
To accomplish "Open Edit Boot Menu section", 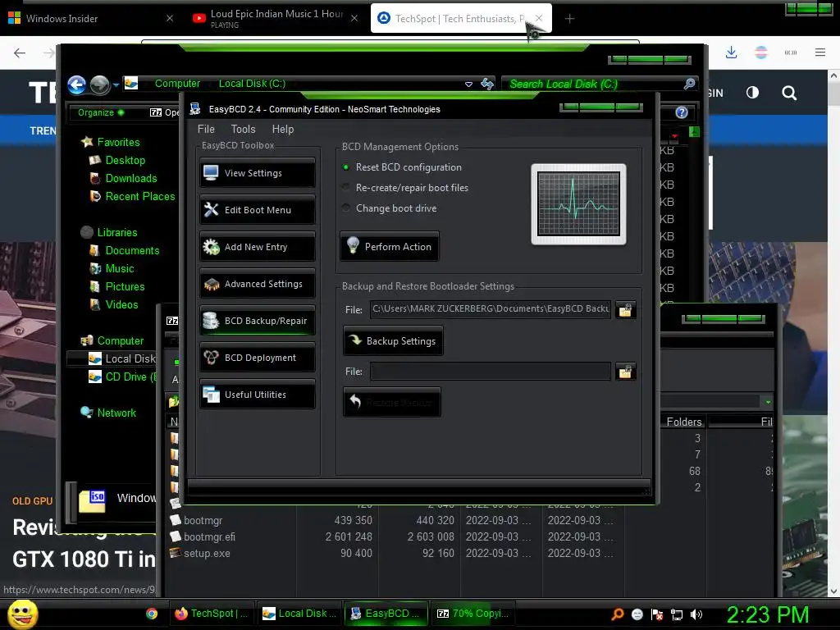I will (x=258, y=210).
